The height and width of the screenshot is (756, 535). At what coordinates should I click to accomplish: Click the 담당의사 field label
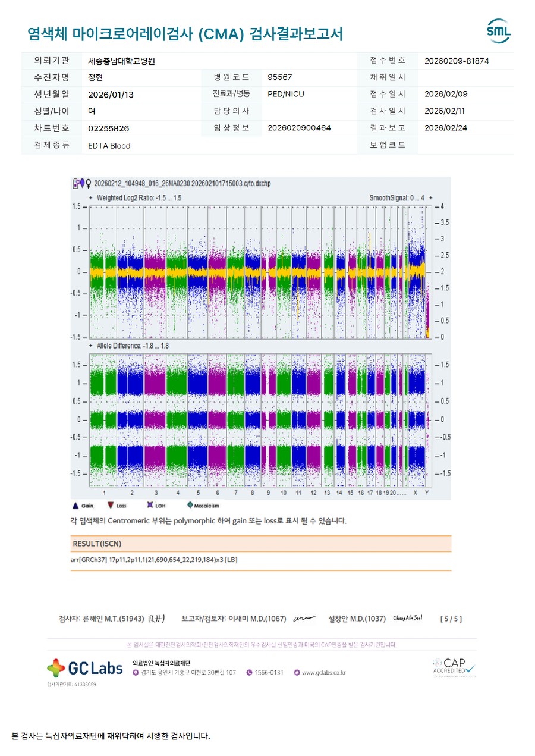[x=231, y=111]
